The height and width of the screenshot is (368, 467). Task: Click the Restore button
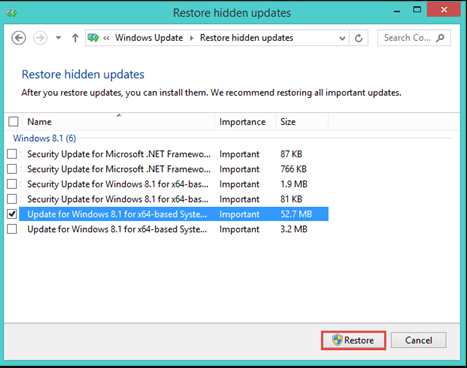pos(353,340)
